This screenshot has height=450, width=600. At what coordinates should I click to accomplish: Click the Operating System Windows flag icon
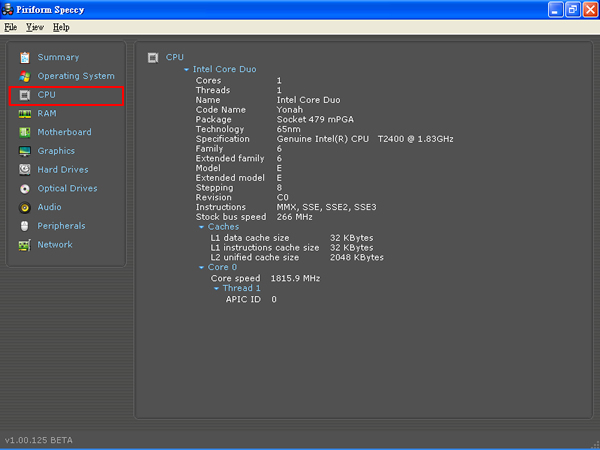click(25, 76)
